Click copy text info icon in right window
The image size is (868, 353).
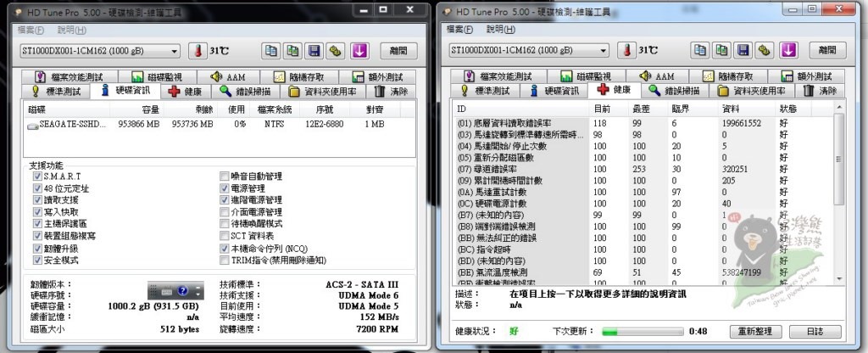[x=699, y=50]
